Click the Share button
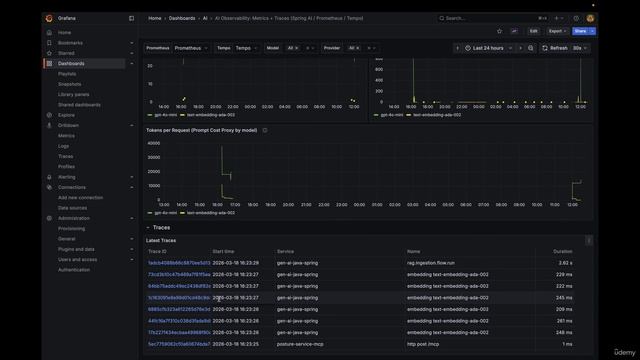This screenshot has width=640, height=360. pos(580,31)
